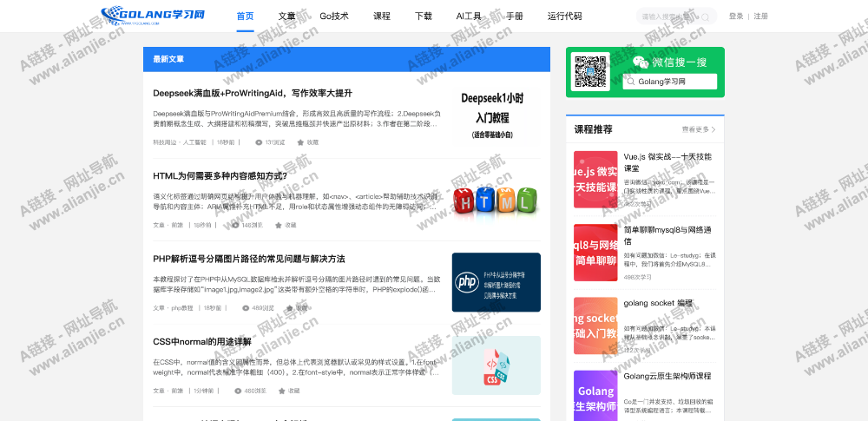Screen dimensions: 868x421
Task: Open the Vue.js course cover thumbnail
Action: [x=595, y=180]
